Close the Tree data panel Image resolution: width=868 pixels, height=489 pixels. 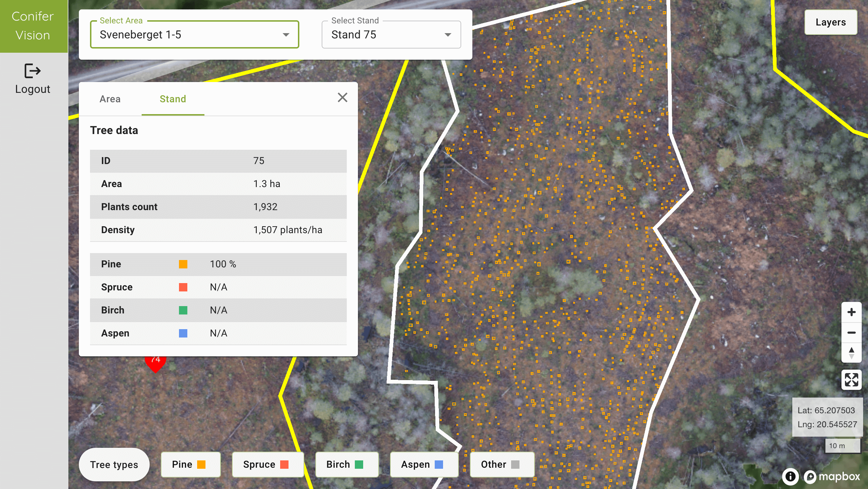342,98
